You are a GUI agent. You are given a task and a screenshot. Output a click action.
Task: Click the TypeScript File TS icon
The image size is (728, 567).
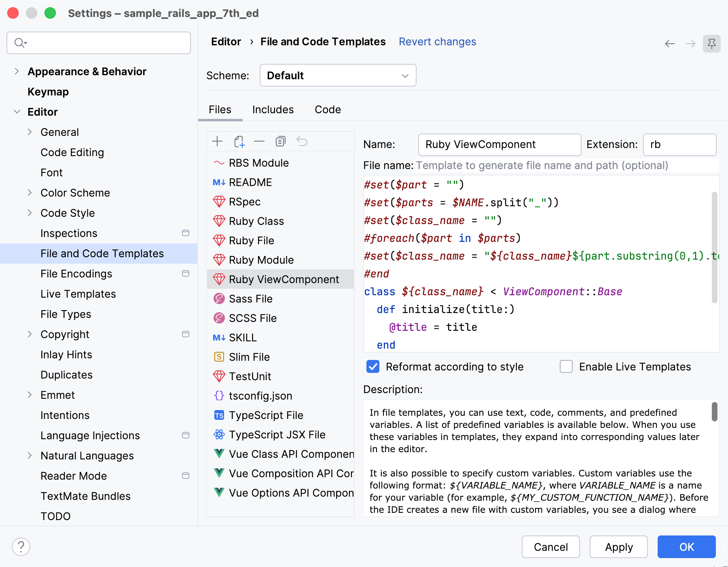pos(219,415)
